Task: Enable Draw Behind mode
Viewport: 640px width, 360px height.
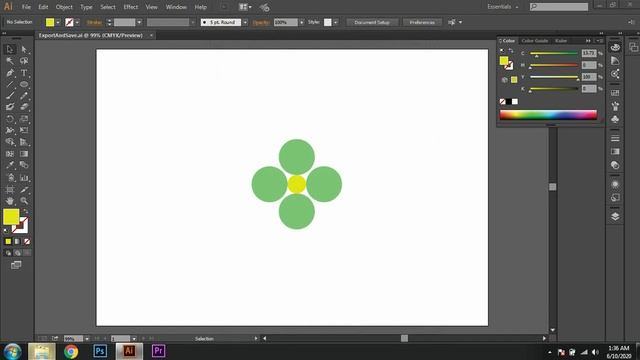Action: point(17,253)
